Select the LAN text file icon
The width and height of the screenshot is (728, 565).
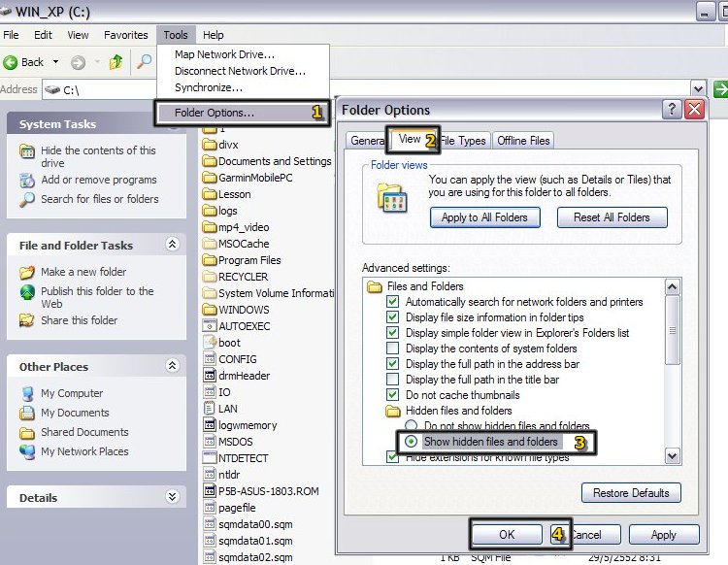click(x=210, y=409)
